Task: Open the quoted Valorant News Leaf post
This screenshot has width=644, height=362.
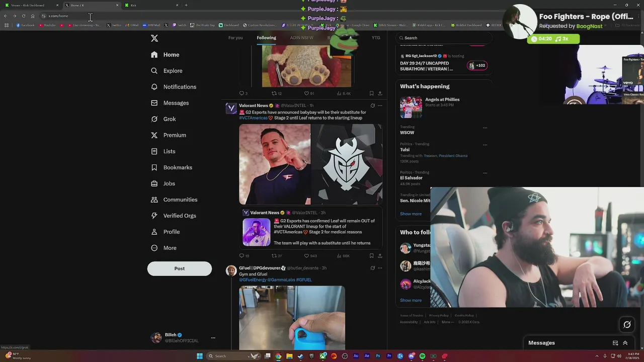Action: coord(310,228)
